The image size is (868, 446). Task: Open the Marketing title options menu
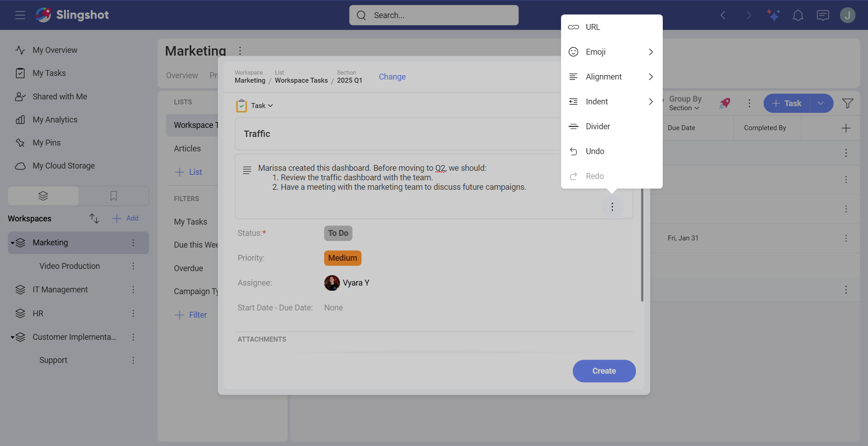tap(240, 51)
